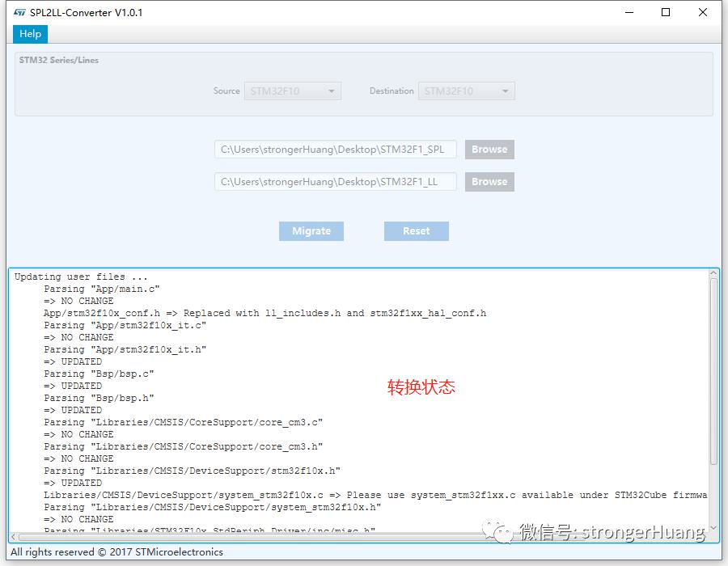Click the log line Parsing "App/stm32f10x_it.c"
The image size is (728, 566).
coord(125,325)
